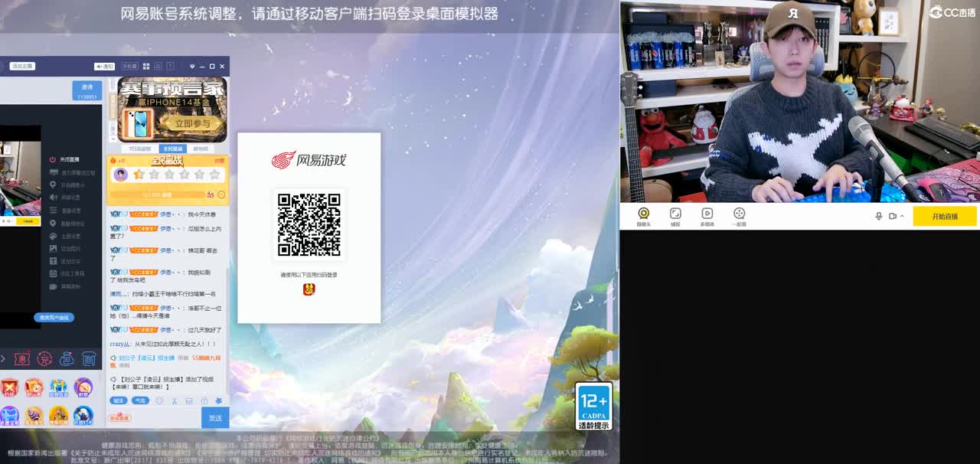Open the sliders settings side menu item
The image size is (980, 464).
tap(64, 211)
